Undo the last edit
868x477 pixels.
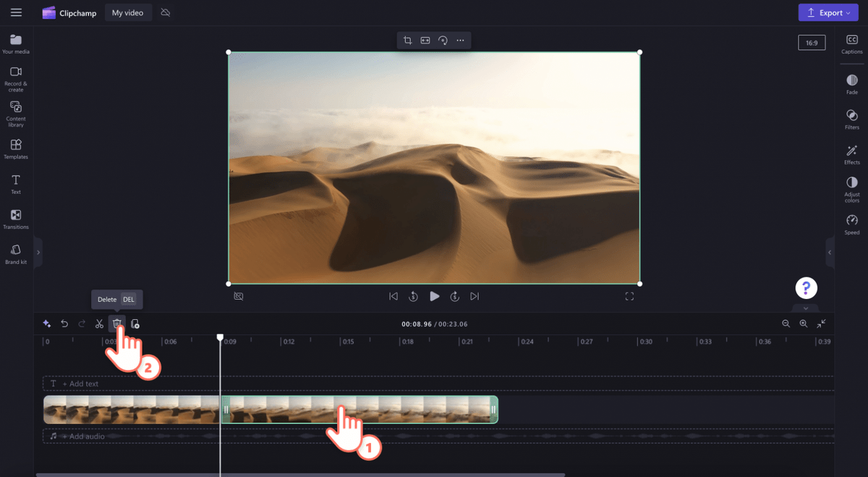(64, 324)
